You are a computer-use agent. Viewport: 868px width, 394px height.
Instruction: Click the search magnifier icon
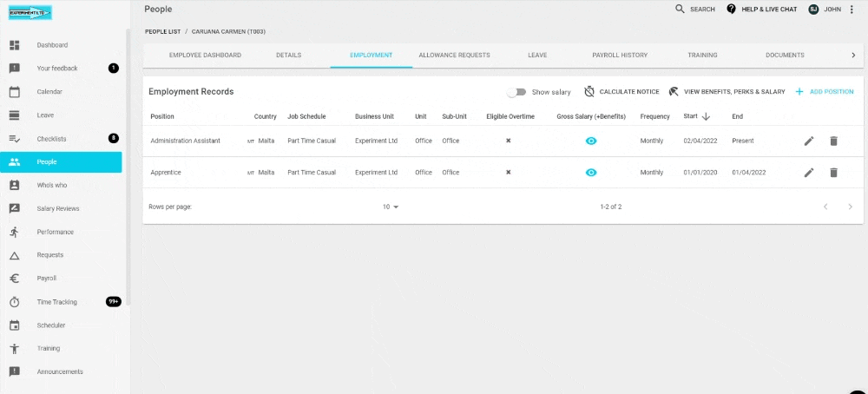pos(680,9)
